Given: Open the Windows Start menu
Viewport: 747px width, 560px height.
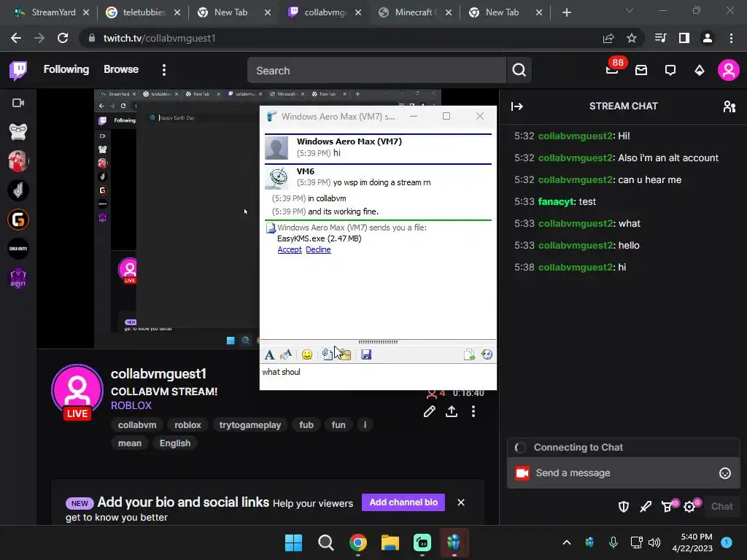Looking at the screenshot, I should [x=293, y=542].
